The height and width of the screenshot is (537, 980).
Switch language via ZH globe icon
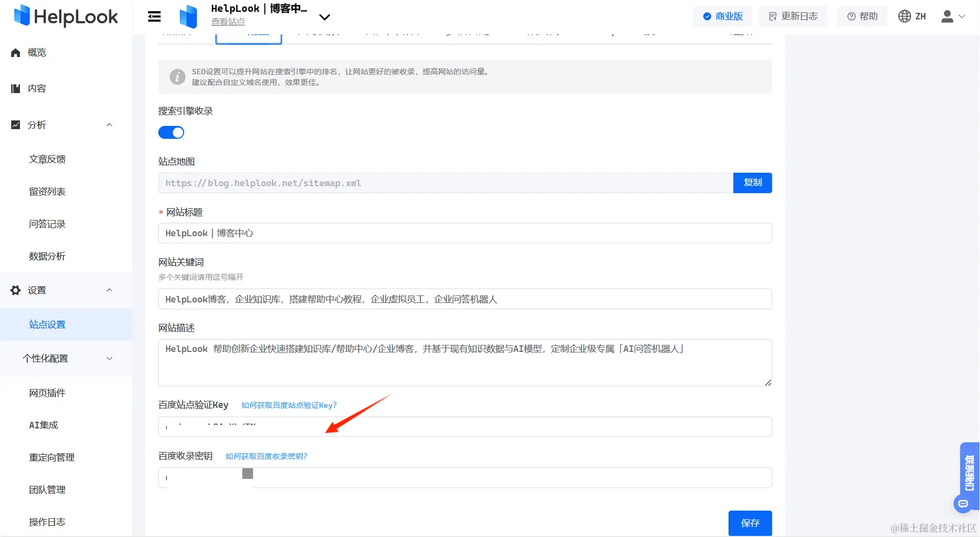[912, 17]
